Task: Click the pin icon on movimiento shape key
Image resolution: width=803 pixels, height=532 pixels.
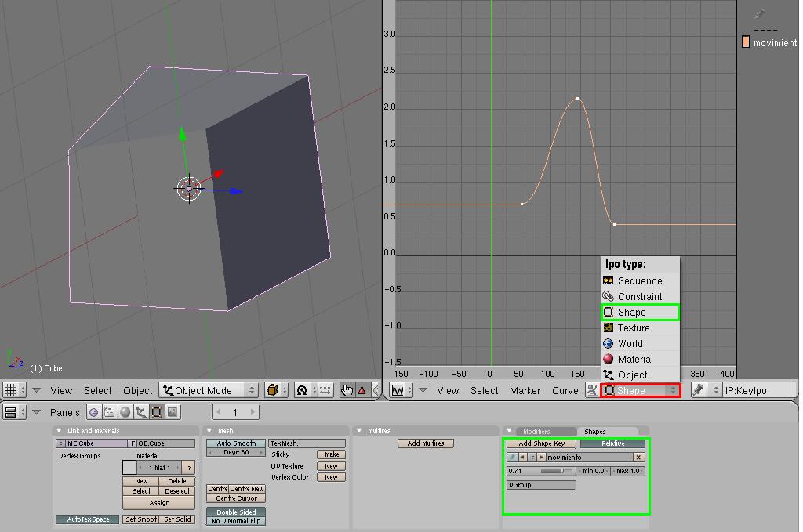Action: tap(512, 458)
